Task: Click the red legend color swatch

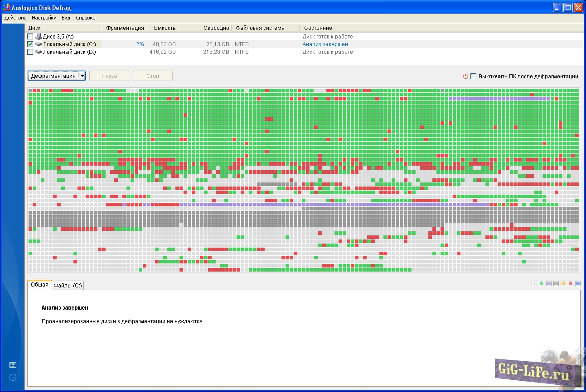Action: (x=571, y=283)
